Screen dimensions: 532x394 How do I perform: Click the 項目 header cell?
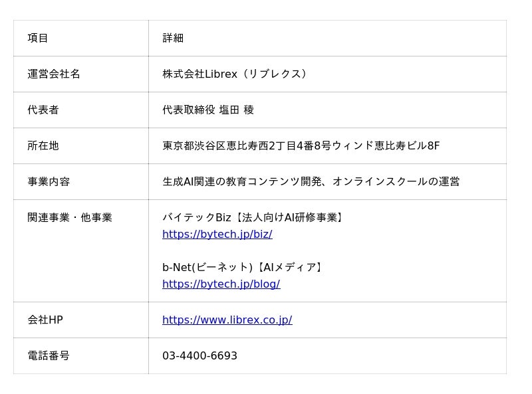point(38,39)
